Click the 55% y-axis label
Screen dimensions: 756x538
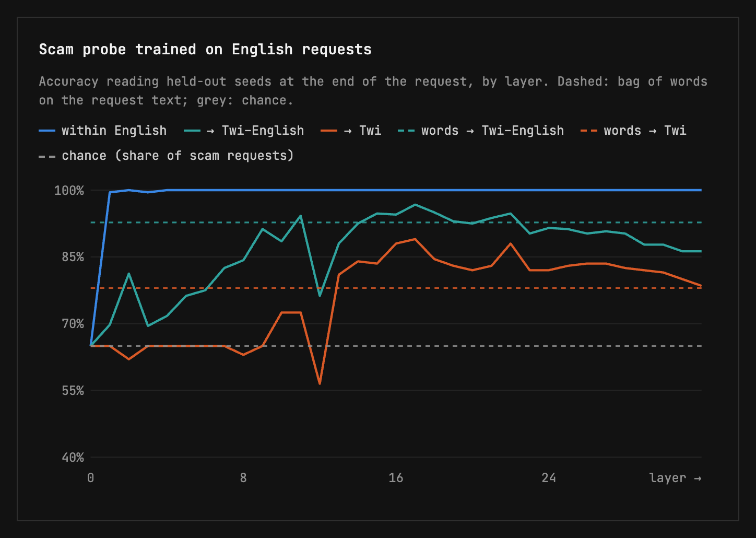[x=73, y=391]
